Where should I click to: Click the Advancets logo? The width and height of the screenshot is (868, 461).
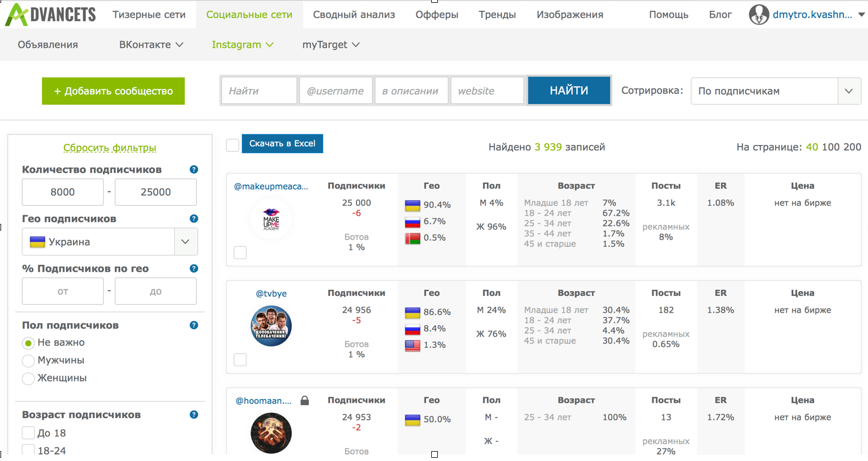click(x=51, y=15)
